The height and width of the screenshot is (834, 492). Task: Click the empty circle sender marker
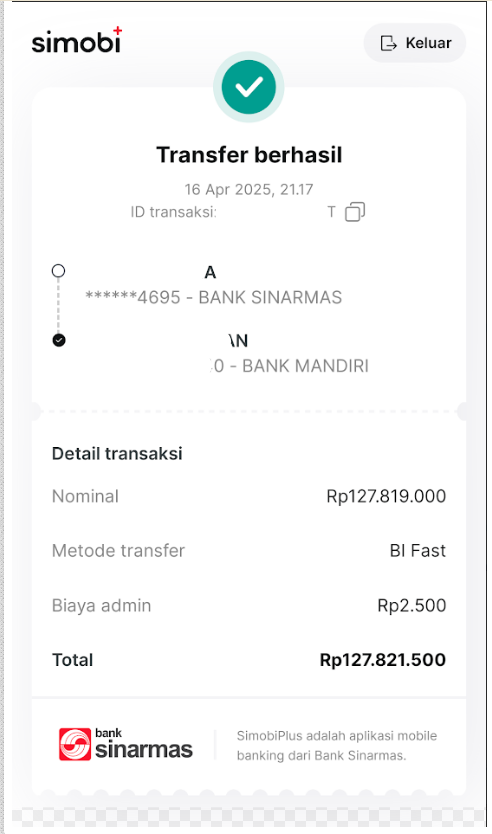pos(59,271)
